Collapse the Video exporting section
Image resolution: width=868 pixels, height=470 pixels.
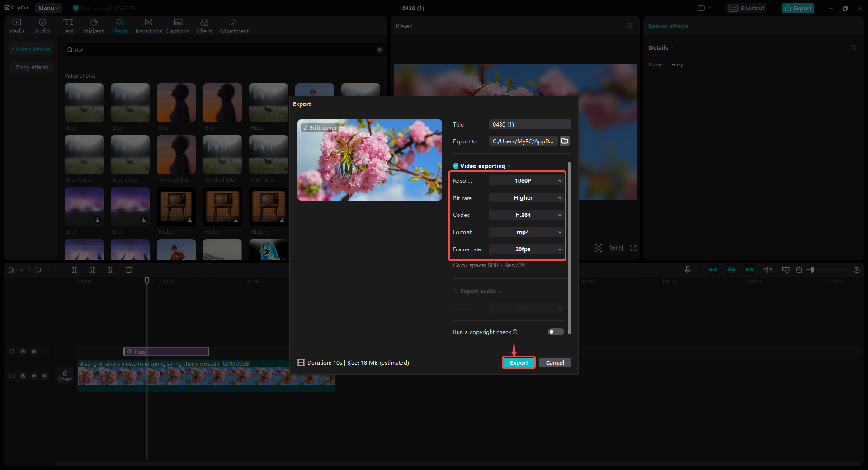click(509, 166)
